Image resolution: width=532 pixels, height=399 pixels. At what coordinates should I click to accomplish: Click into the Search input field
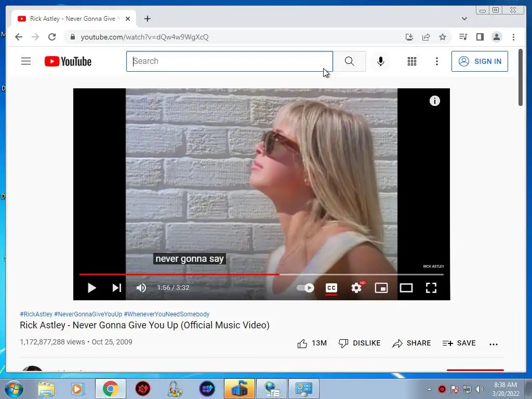click(x=229, y=61)
